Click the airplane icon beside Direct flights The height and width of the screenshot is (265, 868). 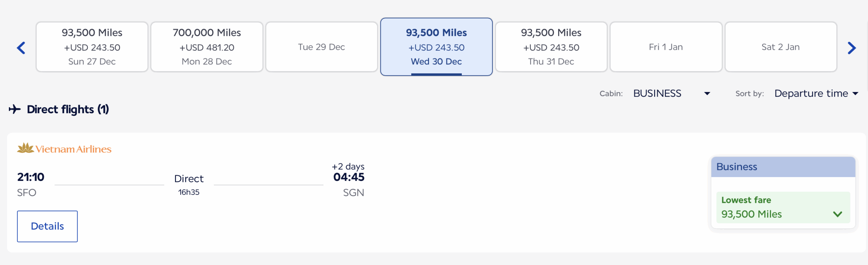point(15,109)
